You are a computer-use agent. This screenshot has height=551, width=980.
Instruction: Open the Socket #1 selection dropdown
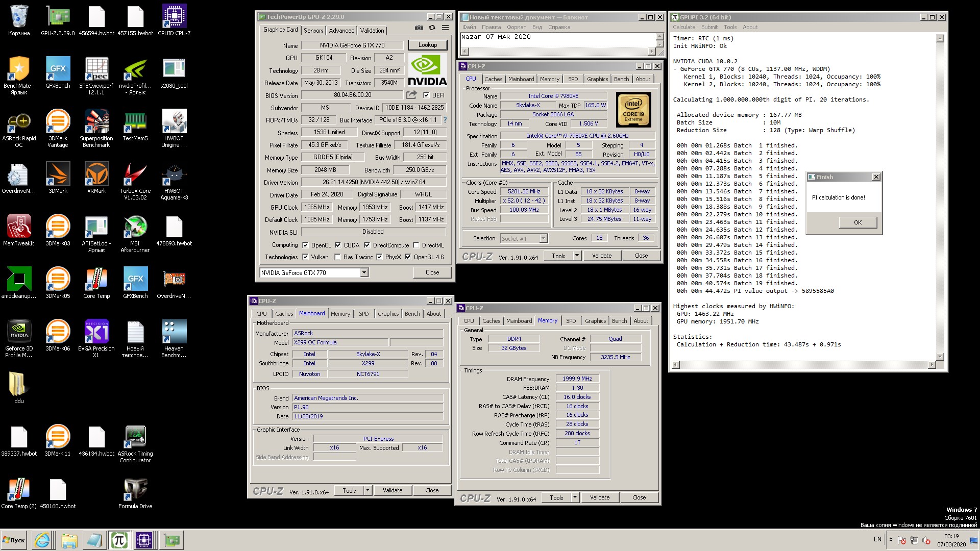coord(543,238)
